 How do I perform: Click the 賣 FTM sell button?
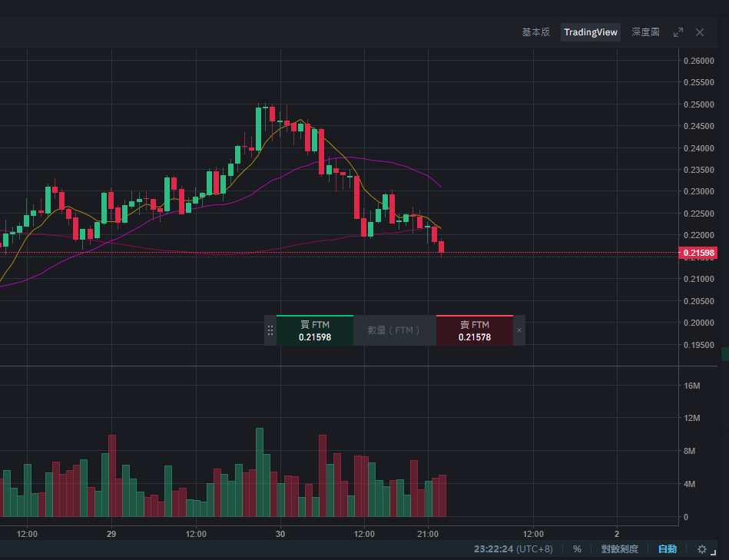click(475, 330)
